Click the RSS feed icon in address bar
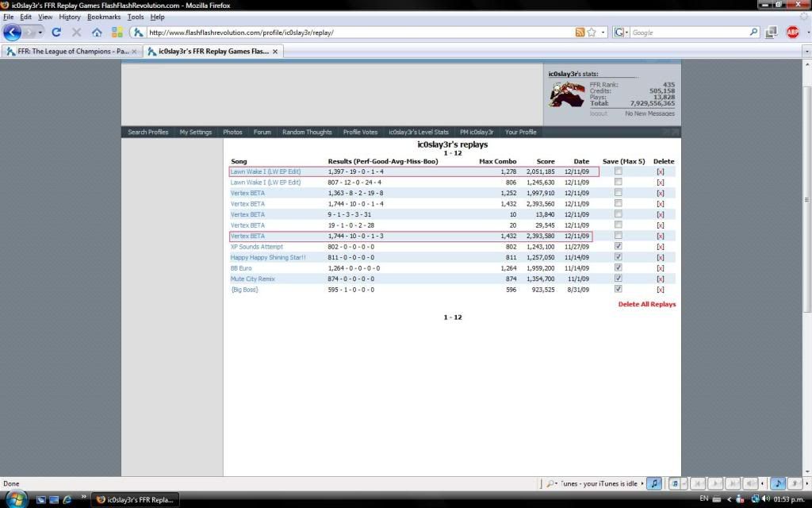 point(580,33)
